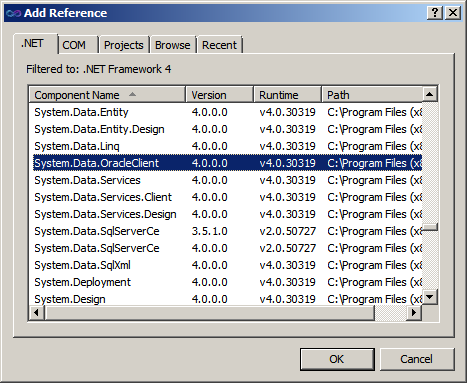Select System.Deployment component
467x383 pixels.
click(x=227, y=282)
